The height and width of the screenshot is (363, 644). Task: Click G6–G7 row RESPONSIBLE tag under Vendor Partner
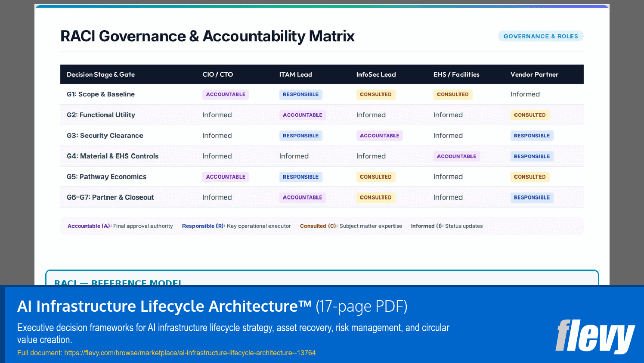click(x=532, y=197)
